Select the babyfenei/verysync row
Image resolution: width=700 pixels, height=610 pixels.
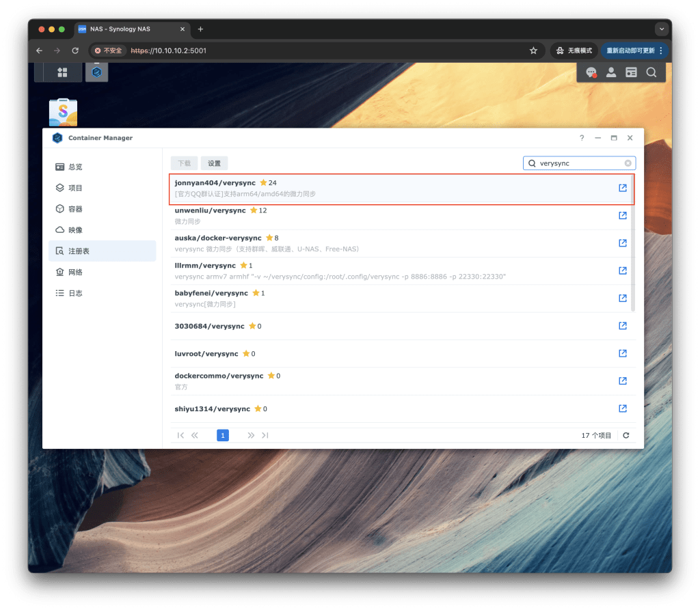tap(401, 299)
